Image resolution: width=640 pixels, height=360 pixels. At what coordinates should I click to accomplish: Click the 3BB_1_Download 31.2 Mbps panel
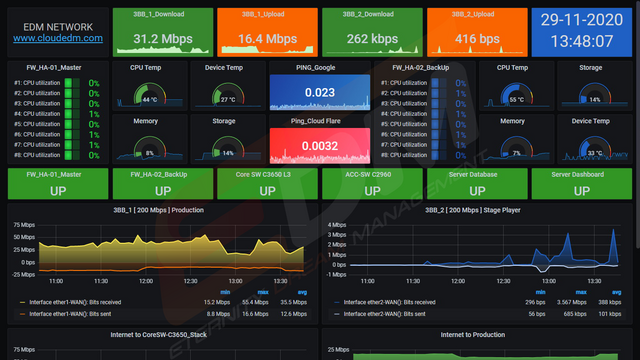click(x=163, y=32)
